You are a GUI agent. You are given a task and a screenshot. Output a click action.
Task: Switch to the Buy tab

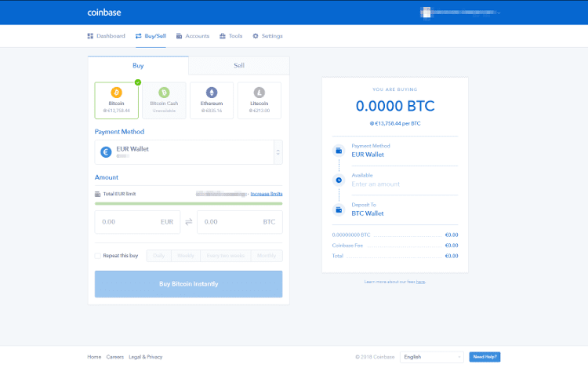(138, 66)
